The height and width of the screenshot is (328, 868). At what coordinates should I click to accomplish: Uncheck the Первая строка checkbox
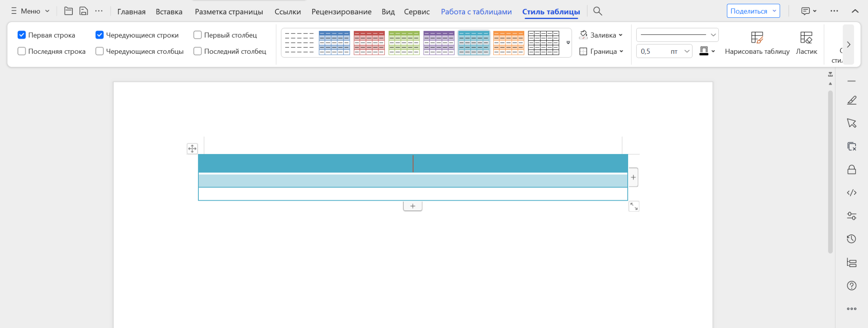[x=22, y=35]
